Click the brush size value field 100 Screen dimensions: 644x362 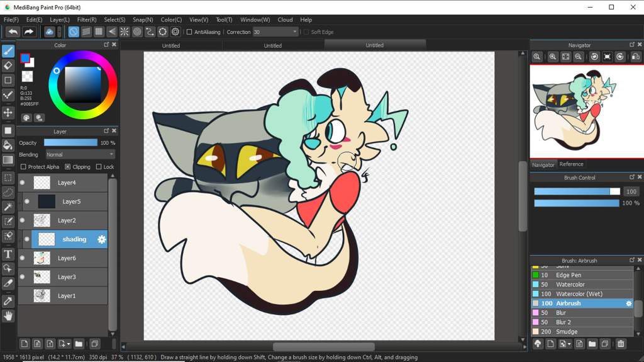[x=631, y=191]
